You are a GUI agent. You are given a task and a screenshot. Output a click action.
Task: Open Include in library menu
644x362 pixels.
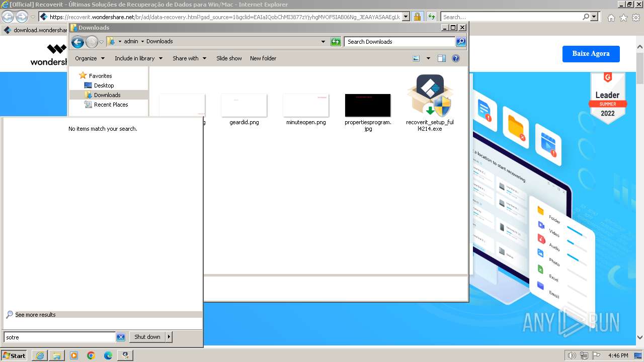138,58
